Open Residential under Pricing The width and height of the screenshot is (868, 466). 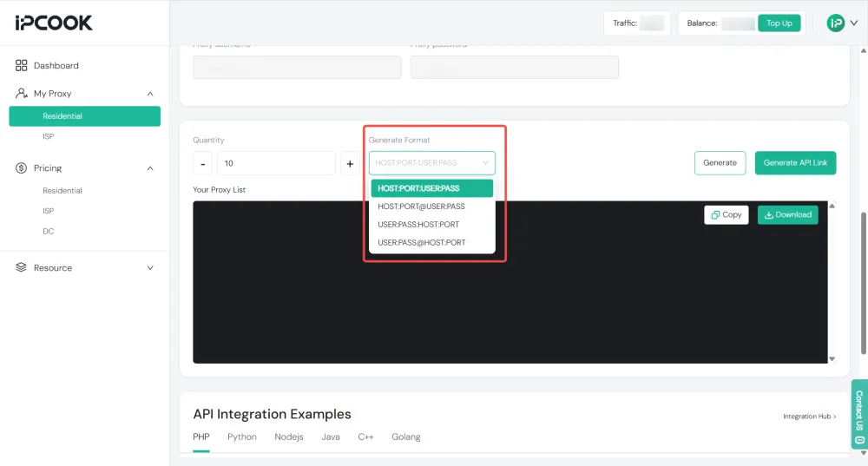pos(62,190)
